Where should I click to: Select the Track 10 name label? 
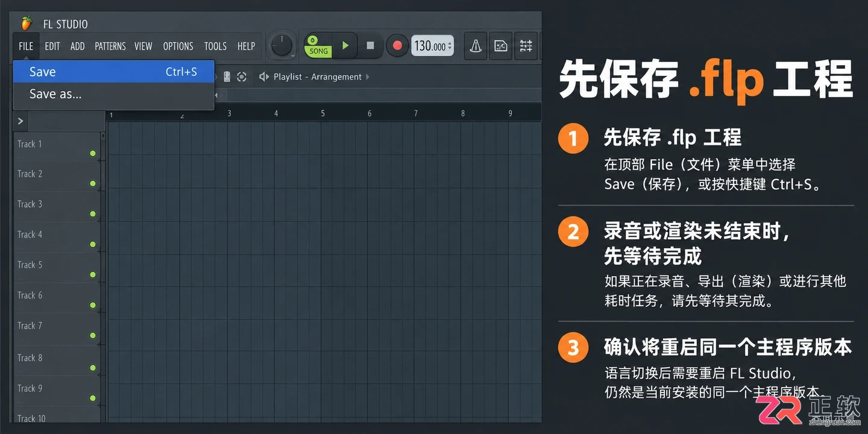31,418
